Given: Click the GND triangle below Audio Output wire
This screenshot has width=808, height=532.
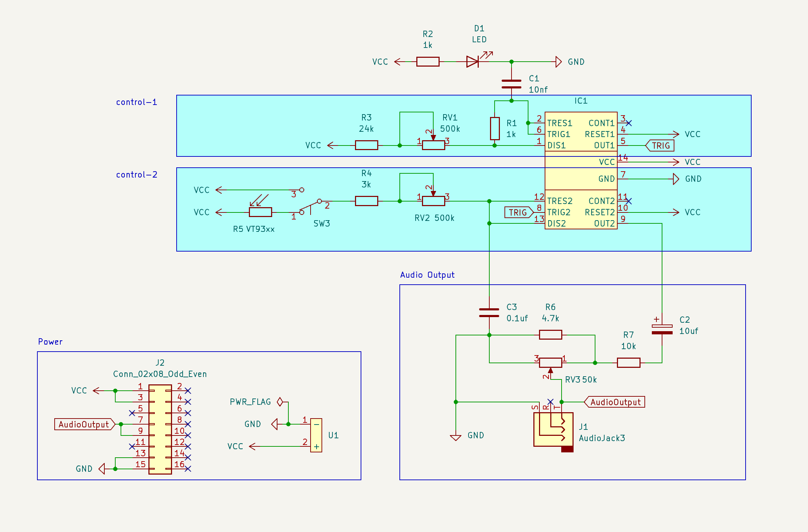Looking at the screenshot, I should pyautogui.click(x=455, y=438).
